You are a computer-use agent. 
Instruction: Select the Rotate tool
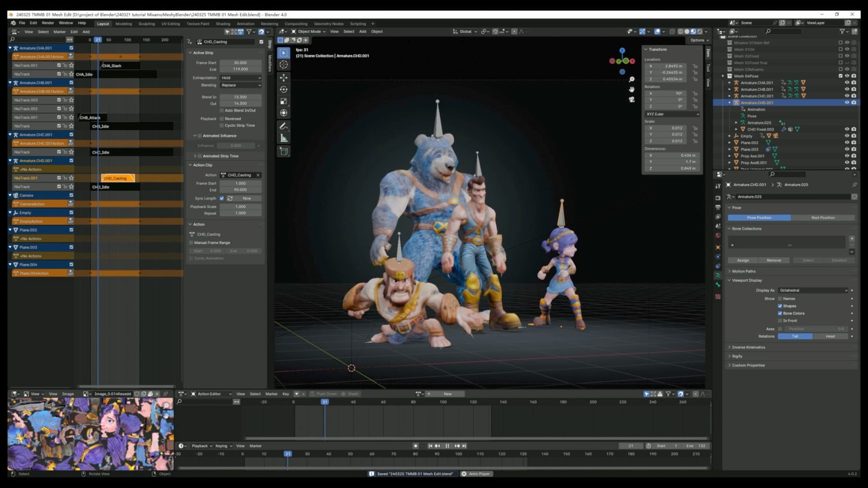pos(284,89)
